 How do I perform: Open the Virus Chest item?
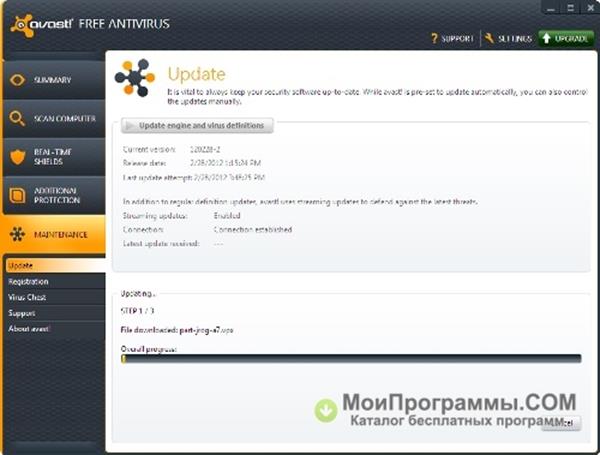point(27,297)
